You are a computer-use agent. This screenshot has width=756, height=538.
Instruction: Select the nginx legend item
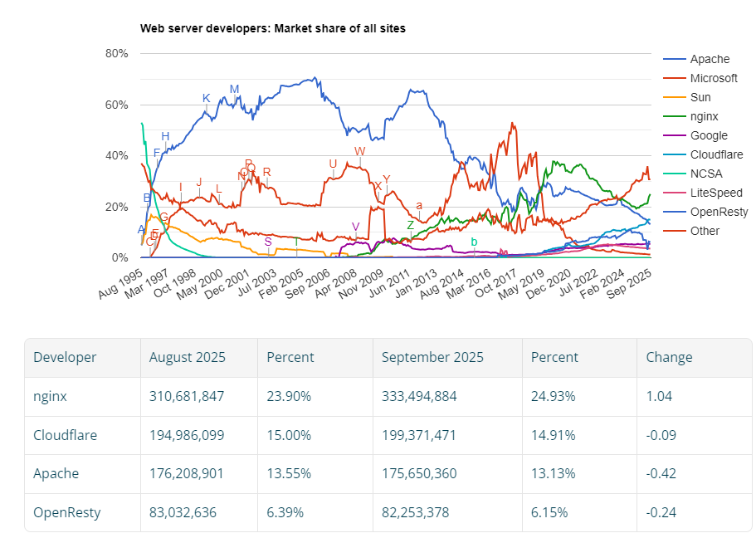point(690,116)
